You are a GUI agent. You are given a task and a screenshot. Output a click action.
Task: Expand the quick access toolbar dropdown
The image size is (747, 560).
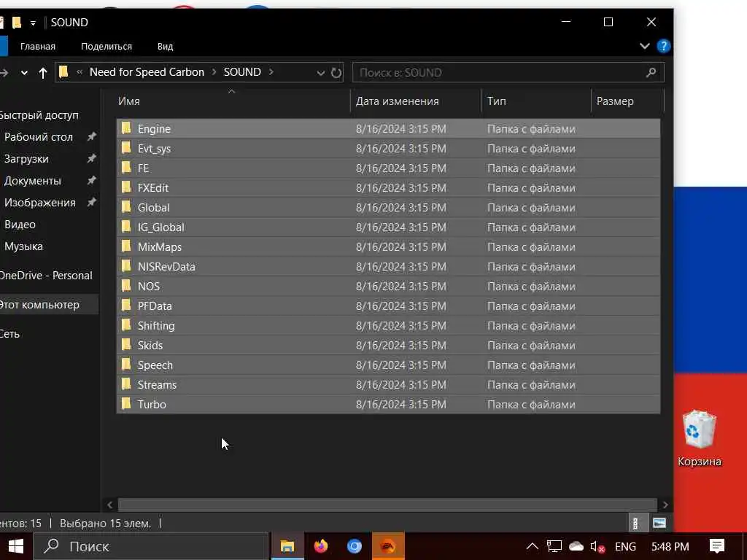(x=33, y=23)
